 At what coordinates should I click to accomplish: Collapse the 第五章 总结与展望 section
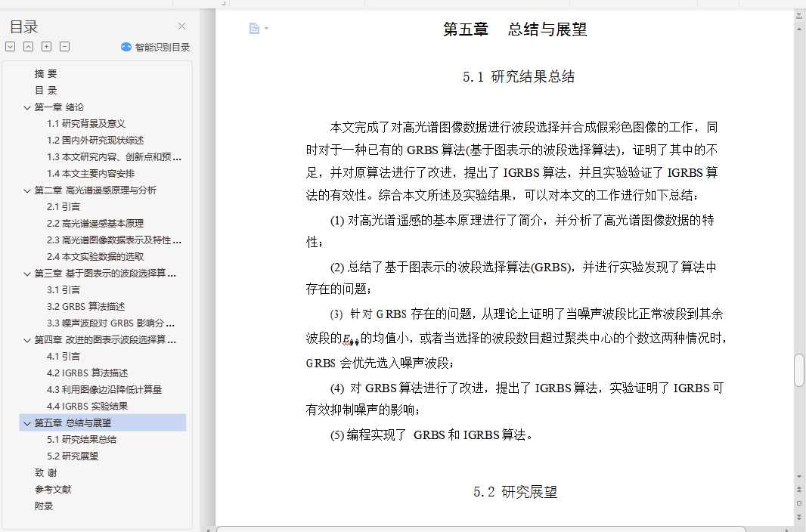click(27, 423)
